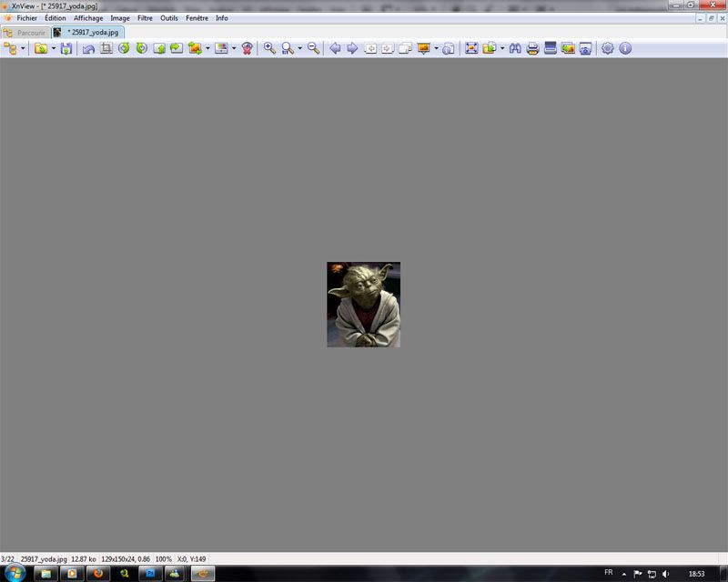The width and height of the screenshot is (728, 582).
Task: Switch to the Parcourir tab
Action: [25, 33]
